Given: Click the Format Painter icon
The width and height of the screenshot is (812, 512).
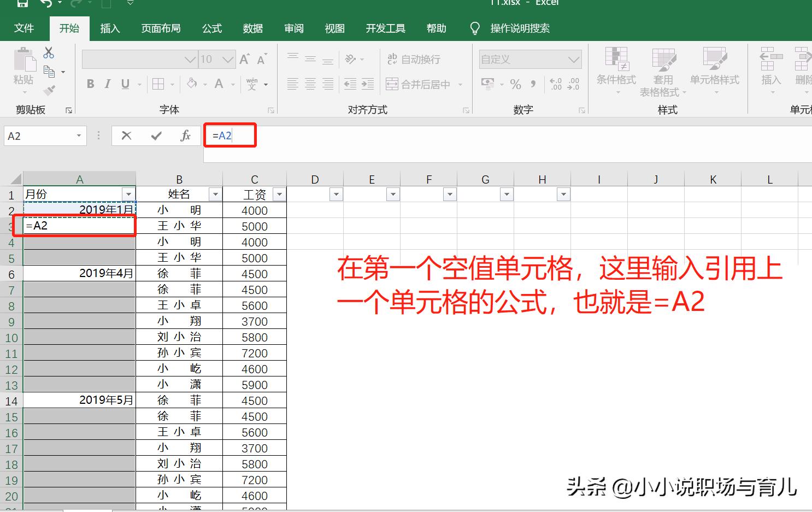Looking at the screenshot, I should point(48,90).
